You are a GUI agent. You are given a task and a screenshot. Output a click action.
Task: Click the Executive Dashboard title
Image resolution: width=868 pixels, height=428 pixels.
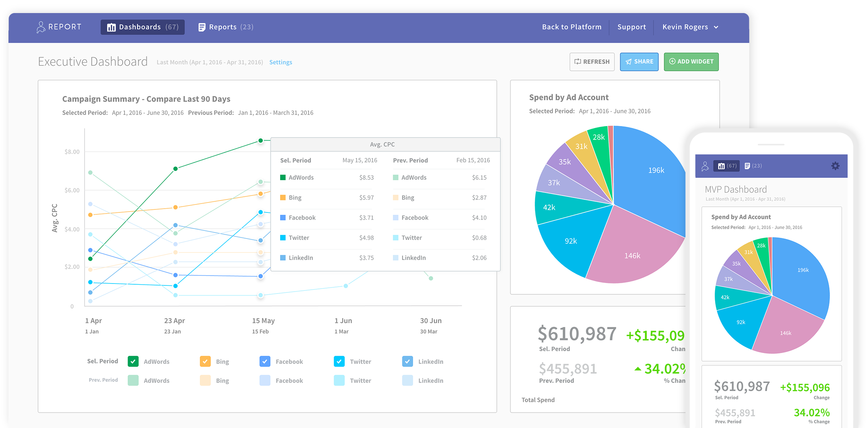point(93,61)
